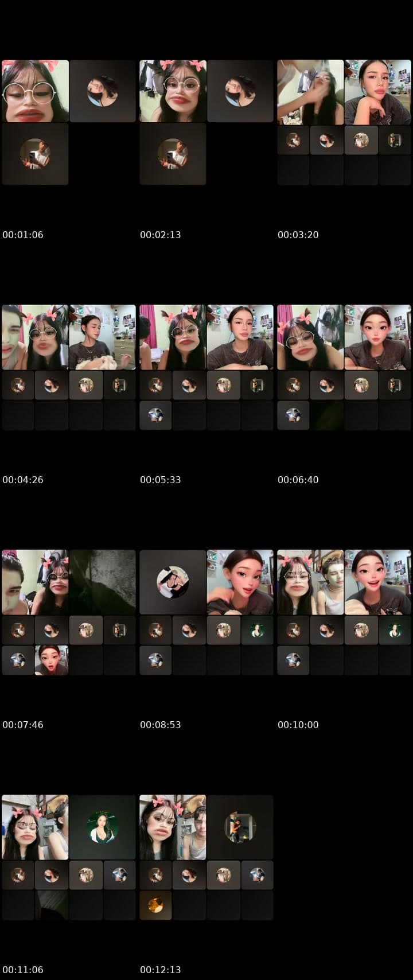Screen dimensions: 413x980
Task: Select the 00:06:40 timestamp label
Action: click(x=298, y=480)
